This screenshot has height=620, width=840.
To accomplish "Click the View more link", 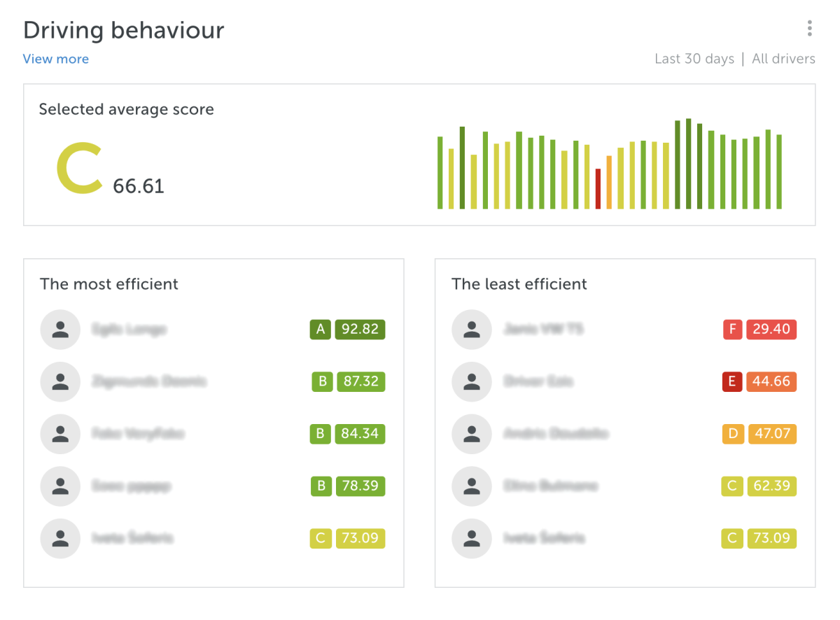I will pos(55,59).
